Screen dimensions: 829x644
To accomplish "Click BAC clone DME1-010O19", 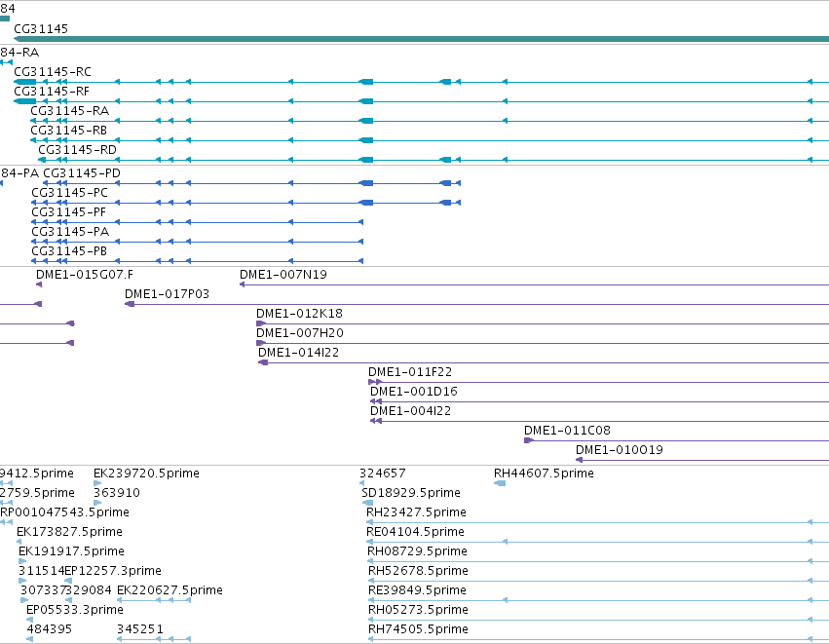I will click(x=620, y=451).
